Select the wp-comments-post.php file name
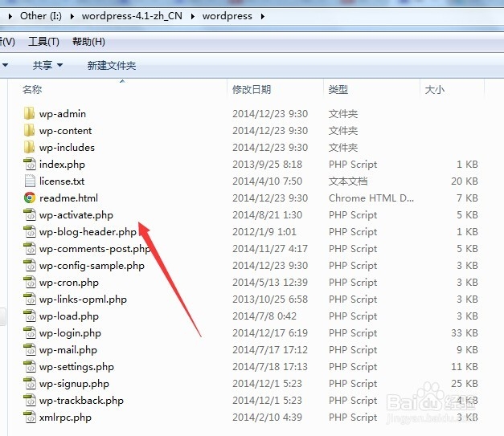The width and height of the screenshot is (504, 436). [x=95, y=248]
